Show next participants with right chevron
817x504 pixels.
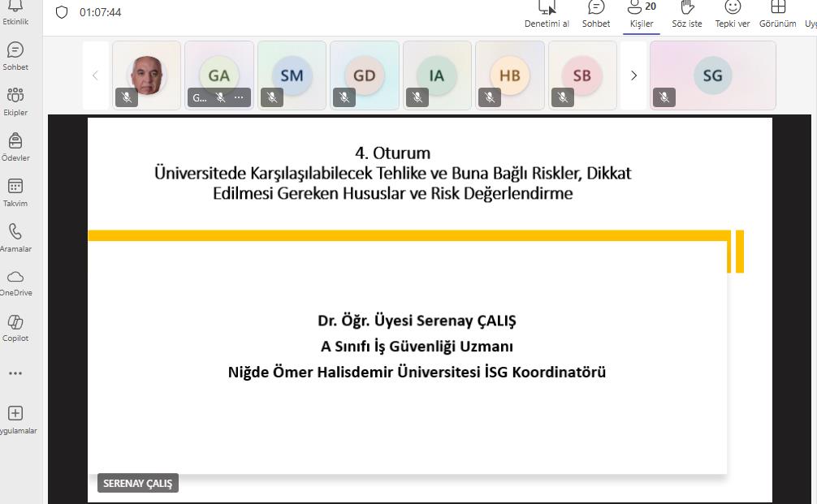(x=633, y=75)
